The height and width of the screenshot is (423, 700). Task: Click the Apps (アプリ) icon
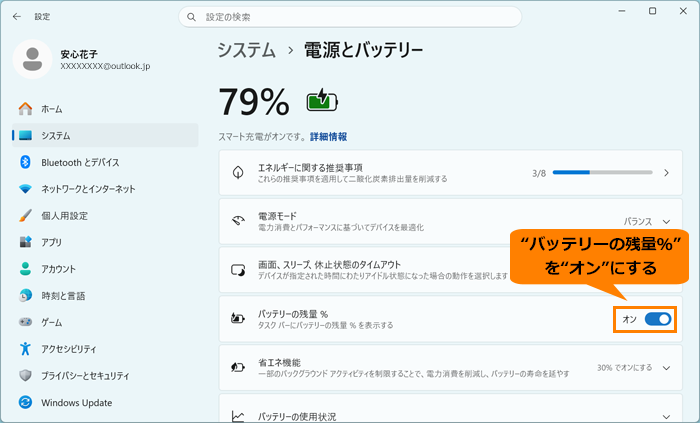point(25,242)
